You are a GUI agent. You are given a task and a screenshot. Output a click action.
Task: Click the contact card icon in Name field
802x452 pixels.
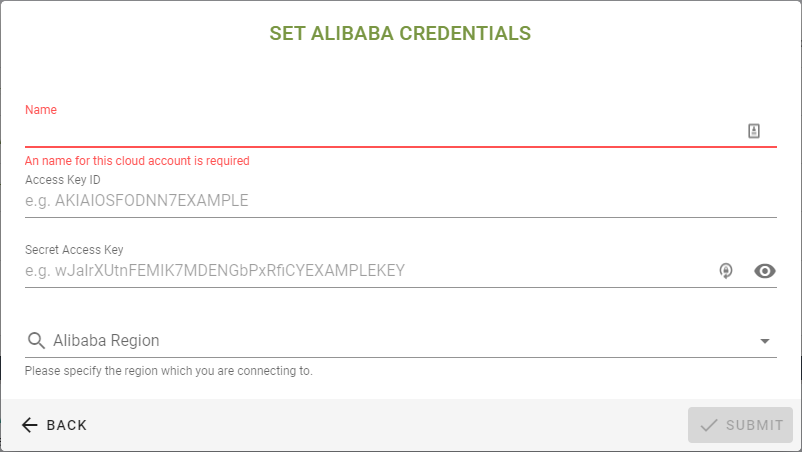point(754,131)
